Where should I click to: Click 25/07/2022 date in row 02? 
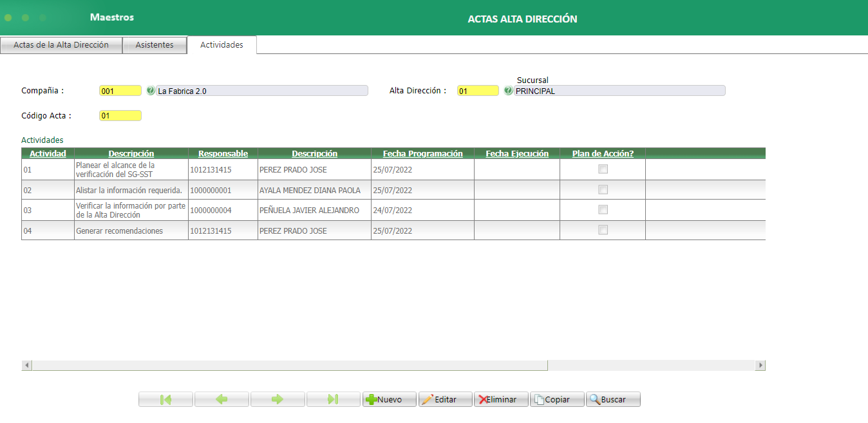tap(422, 190)
